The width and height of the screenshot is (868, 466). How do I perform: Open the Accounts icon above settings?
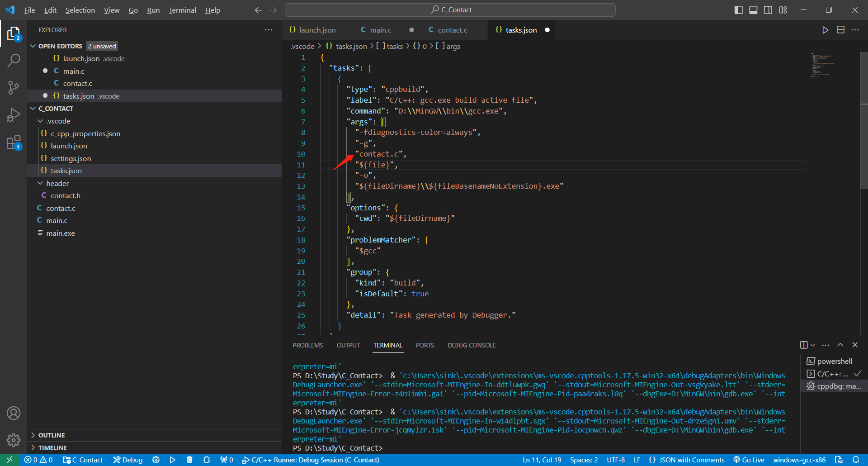tap(14, 413)
